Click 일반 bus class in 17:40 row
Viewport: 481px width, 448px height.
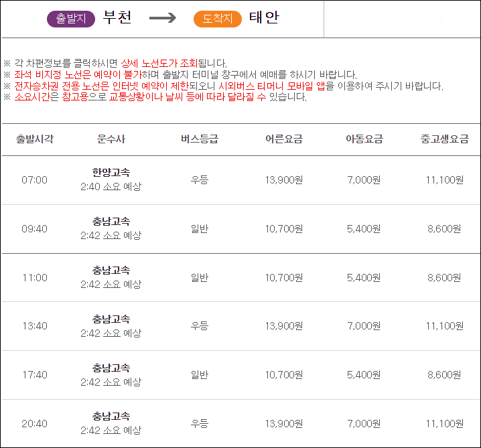coord(200,375)
